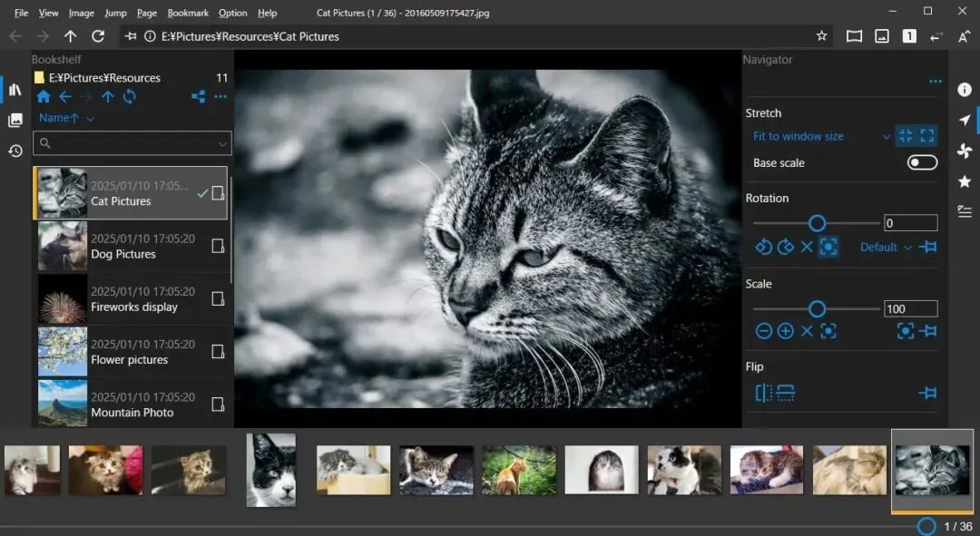The width and height of the screenshot is (980, 536).
Task: Toggle horizontal flip of the image
Action: pyautogui.click(x=764, y=393)
